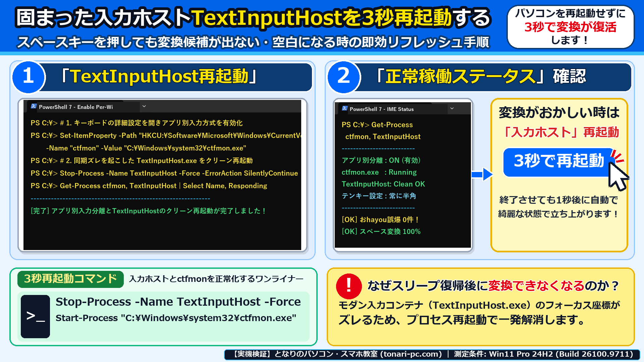Select the 'PowerShell 7 - Enable Per-Wi' tab
Image resolution: width=644 pixels, height=362 pixels.
pos(84,107)
